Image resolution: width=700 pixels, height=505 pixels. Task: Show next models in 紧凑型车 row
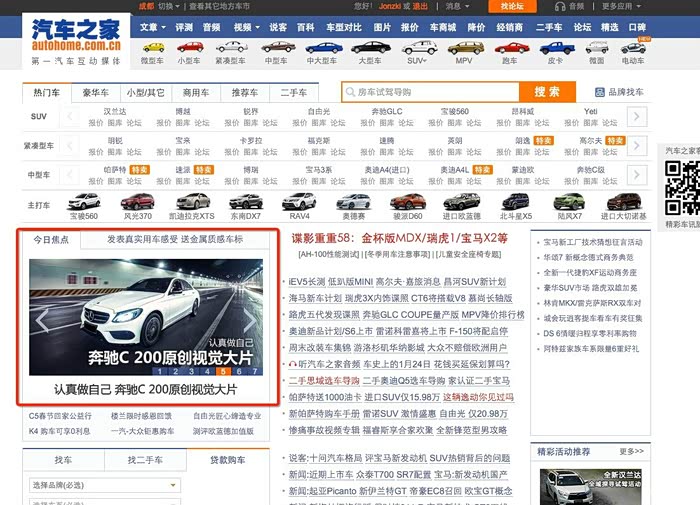click(637, 146)
